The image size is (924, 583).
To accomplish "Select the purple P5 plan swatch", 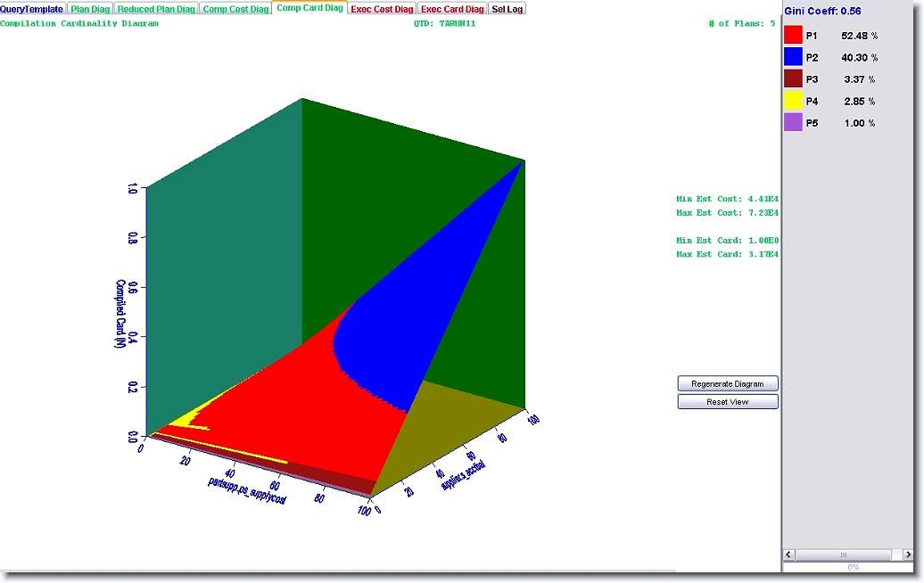I will click(793, 123).
